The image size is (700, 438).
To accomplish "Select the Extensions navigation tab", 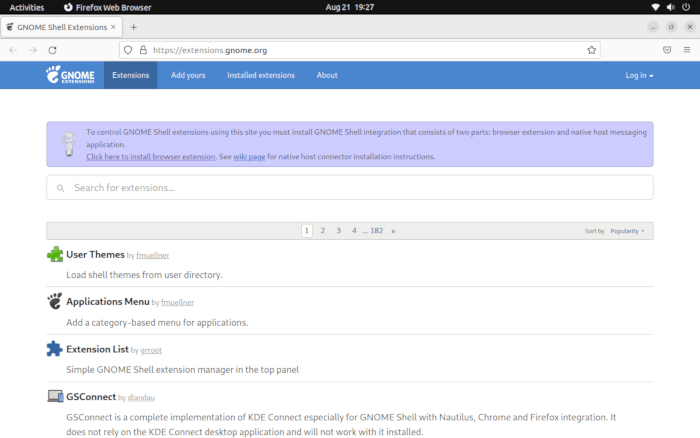I will pyautogui.click(x=130, y=75).
